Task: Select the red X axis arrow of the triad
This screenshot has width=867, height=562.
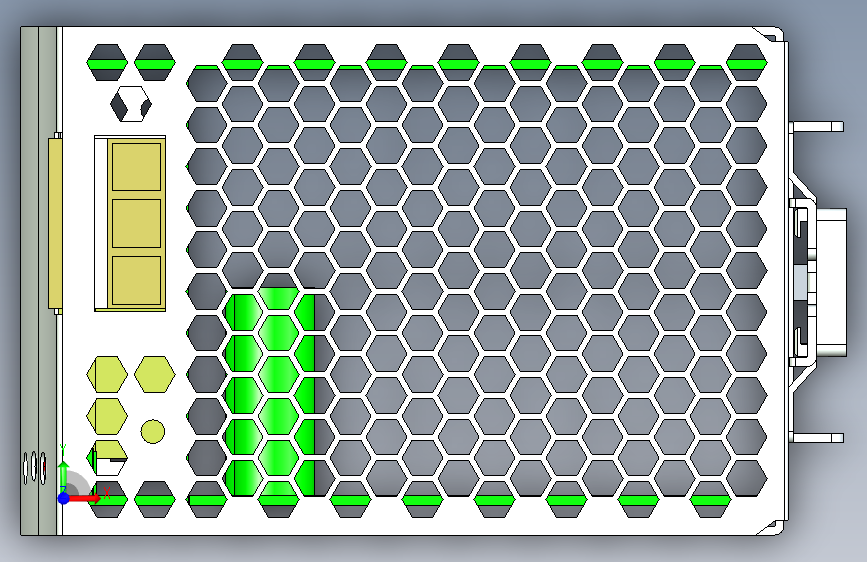Action: (x=84, y=498)
